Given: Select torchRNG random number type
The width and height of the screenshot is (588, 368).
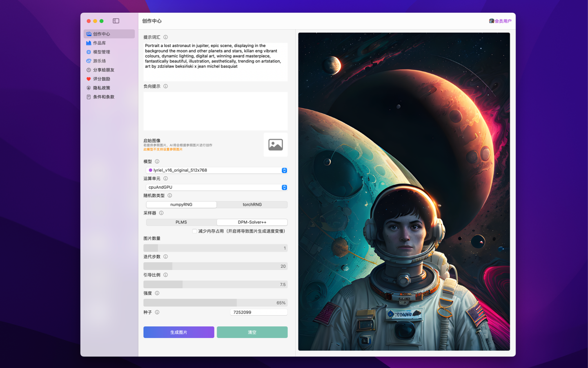Looking at the screenshot, I should click(252, 204).
